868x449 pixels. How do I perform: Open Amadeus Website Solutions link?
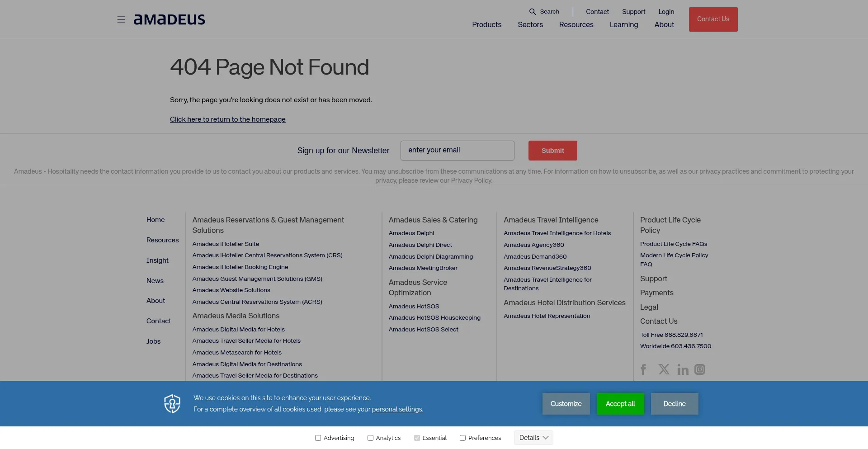point(231,290)
